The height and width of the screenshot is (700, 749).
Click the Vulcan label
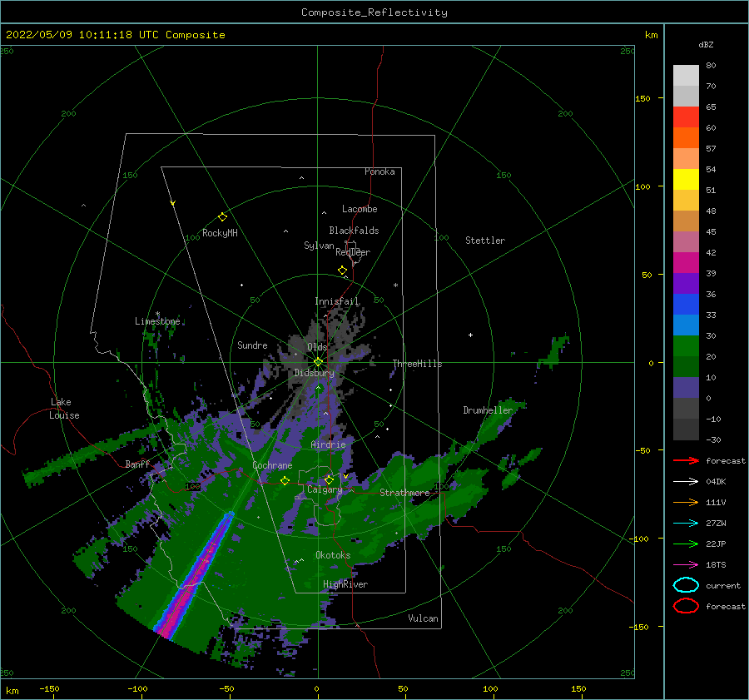tap(424, 618)
